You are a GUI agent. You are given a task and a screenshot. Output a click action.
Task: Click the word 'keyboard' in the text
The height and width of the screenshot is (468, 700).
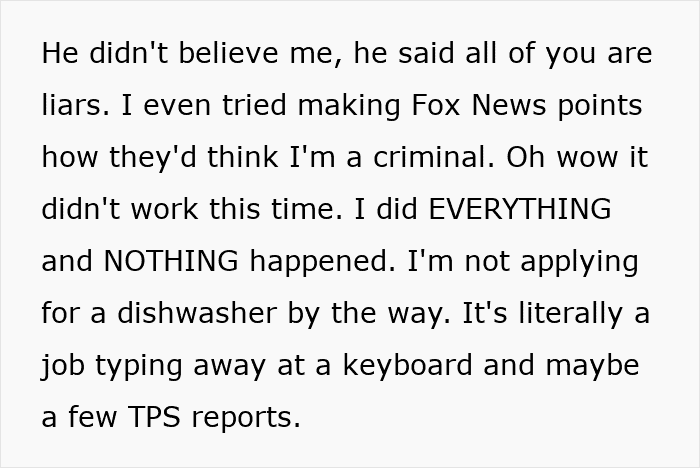click(x=407, y=364)
